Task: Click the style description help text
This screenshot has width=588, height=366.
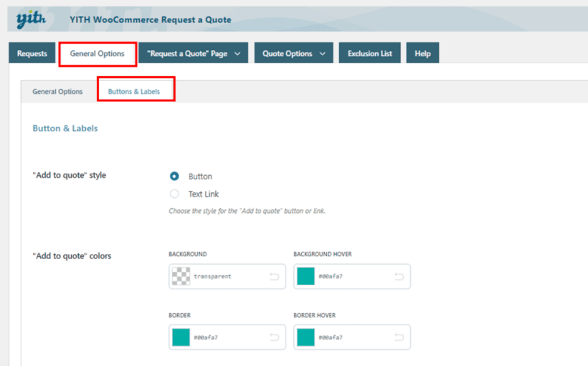Action: point(247,211)
